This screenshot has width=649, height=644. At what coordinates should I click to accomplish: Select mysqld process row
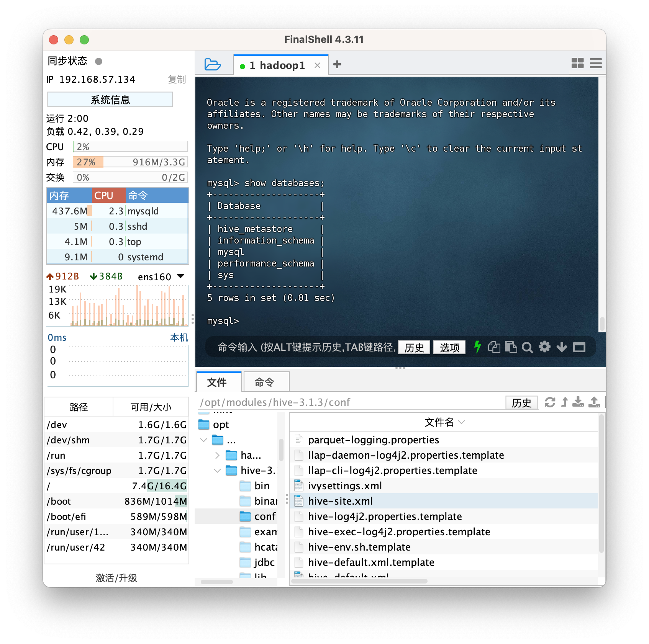(118, 211)
